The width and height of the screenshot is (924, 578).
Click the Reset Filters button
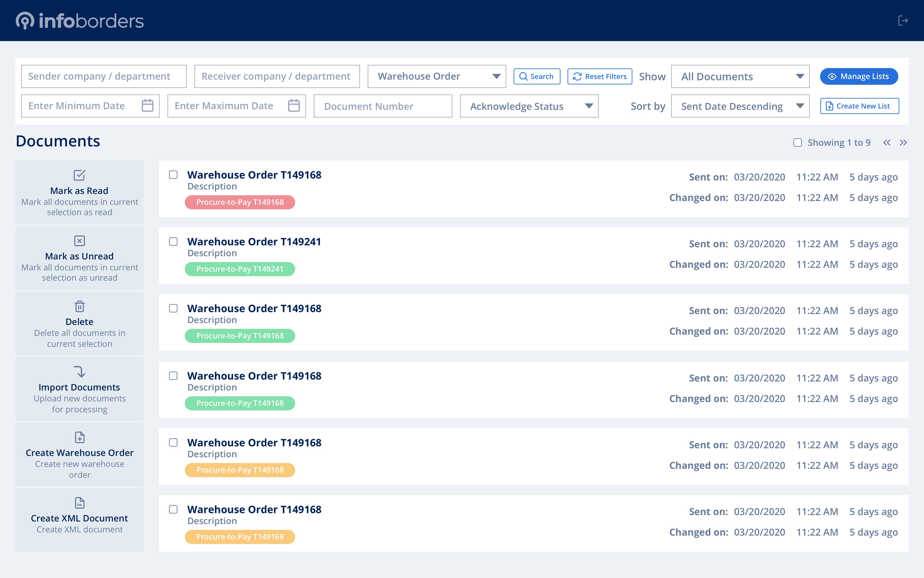coord(600,76)
